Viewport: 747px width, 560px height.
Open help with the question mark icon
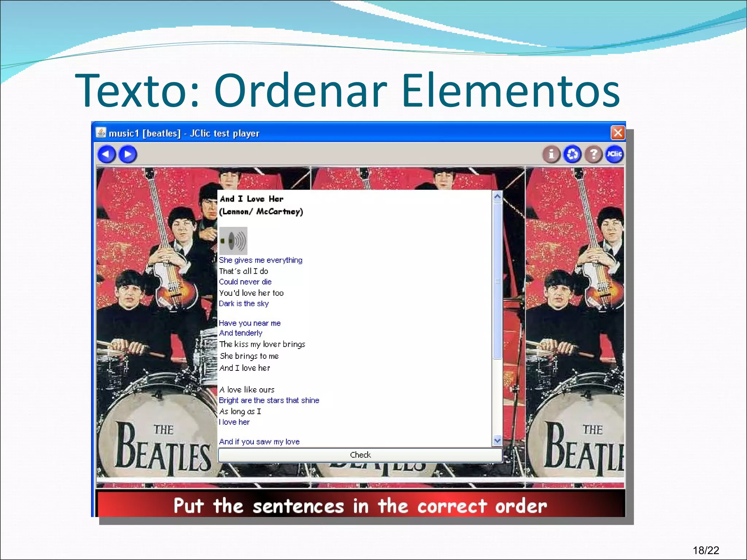tap(593, 154)
